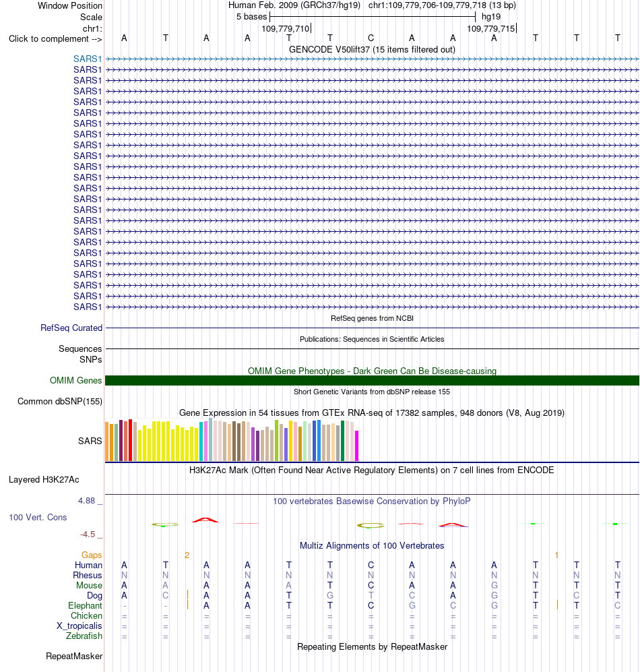Open the 'Repeating Elements by RepeatMasker' title
The width and height of the screenshot is (640, 672).
click(372, 646)
